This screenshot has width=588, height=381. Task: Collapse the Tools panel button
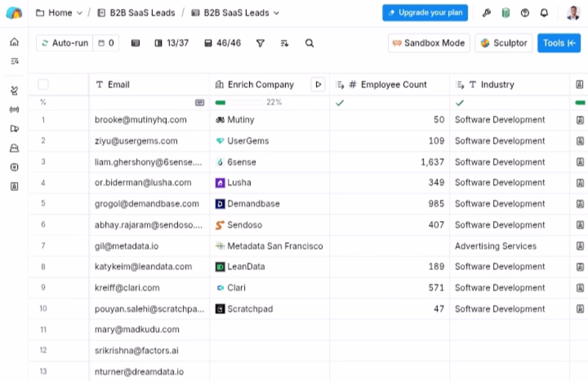pos(559,43)
